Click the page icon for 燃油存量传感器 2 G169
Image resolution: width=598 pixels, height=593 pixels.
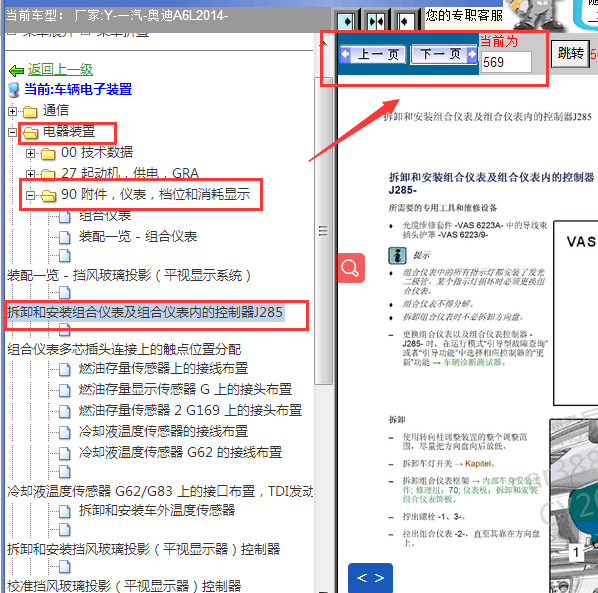pos(64,411)
